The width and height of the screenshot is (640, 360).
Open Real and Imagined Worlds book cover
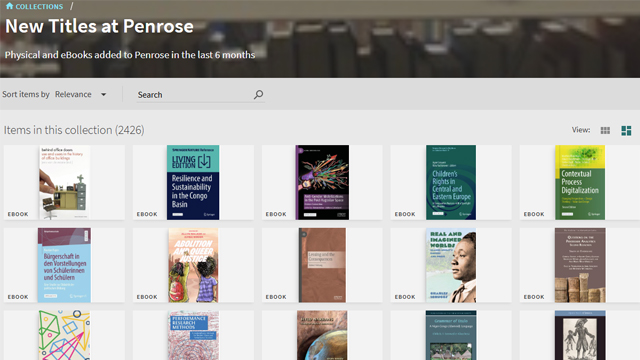[451, 265]
